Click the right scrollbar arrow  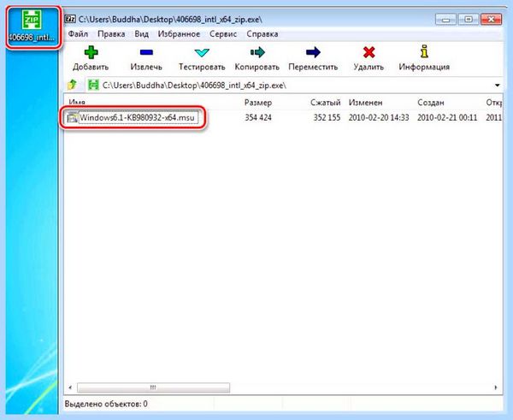pos(496,387)
